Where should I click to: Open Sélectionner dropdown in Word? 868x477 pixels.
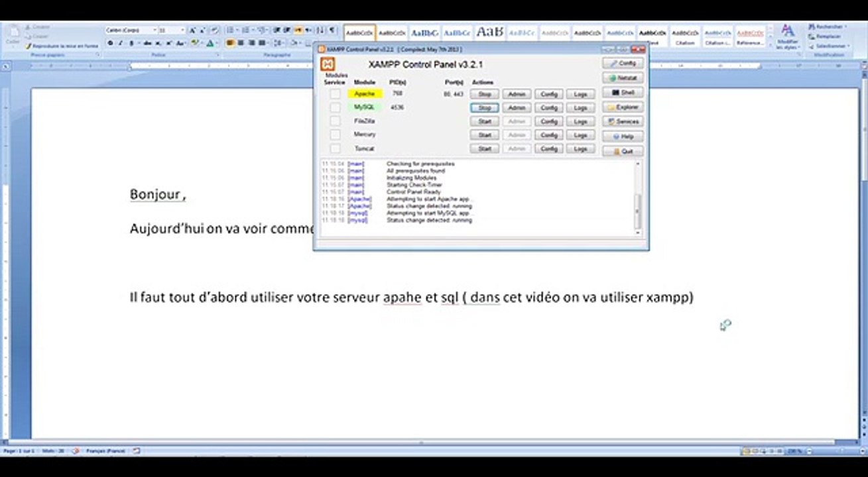828,46
